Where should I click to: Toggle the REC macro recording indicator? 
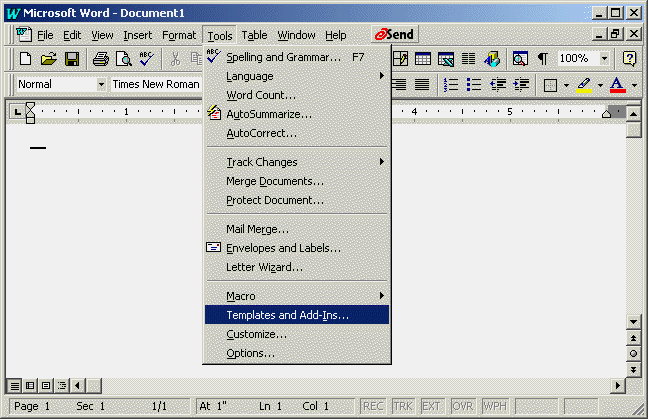[372, 406]
